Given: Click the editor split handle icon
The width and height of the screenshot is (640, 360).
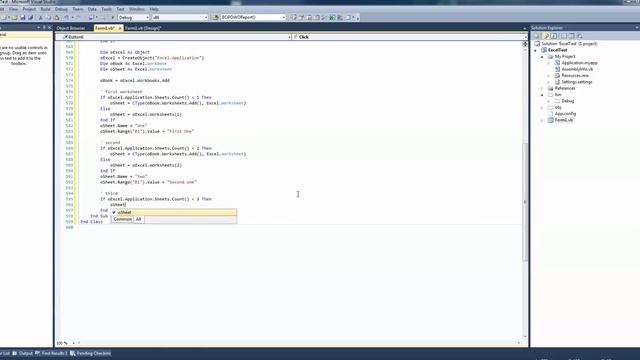Looking at the screenshot, I should pos(525,44).
